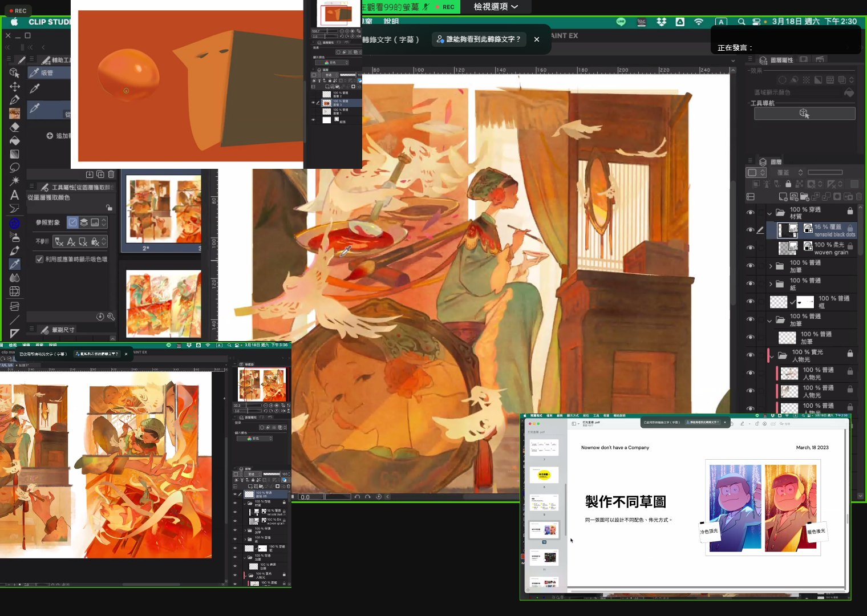Viewport: 867px width, 616px height.
Task: Open the 參照對象 stepper dropdown arrows
Action: pos(104,222)
